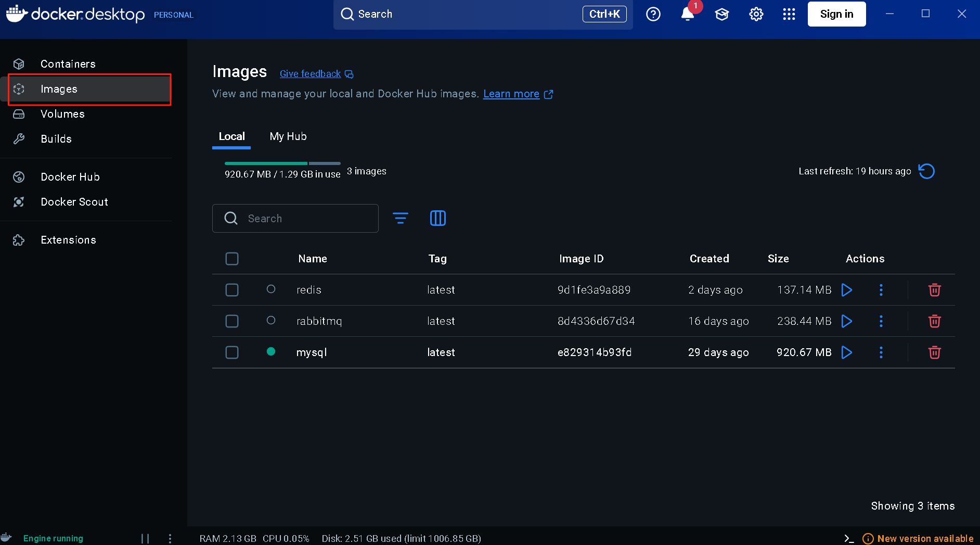Run the mysql image
The image size is (980, 545).
847,352
